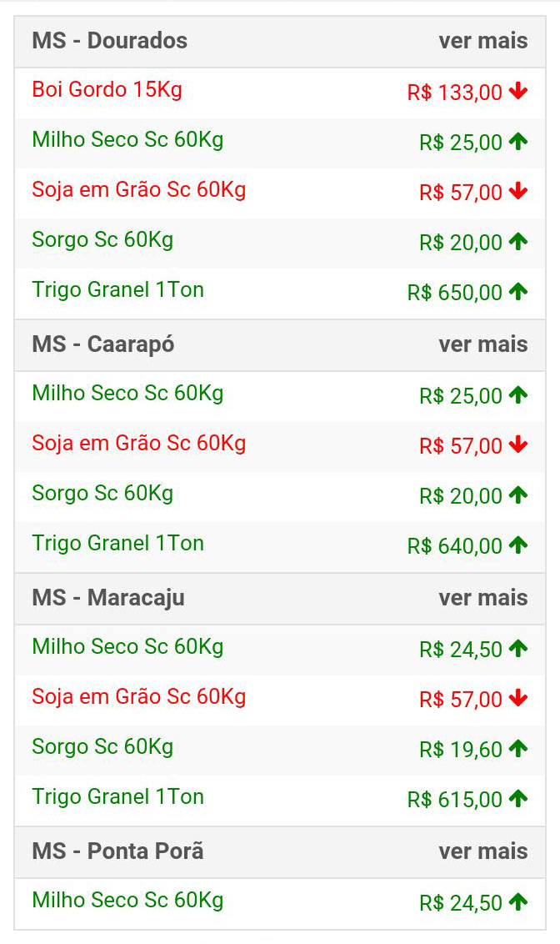This screenshot has width=560, height=944.
Task: Click the R$ 24,50 Milho price in Maracaju
Action: [x=461, y=650]
